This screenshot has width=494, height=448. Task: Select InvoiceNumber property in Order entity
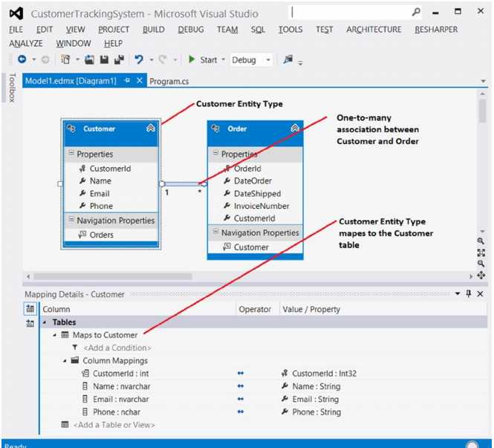261,206
